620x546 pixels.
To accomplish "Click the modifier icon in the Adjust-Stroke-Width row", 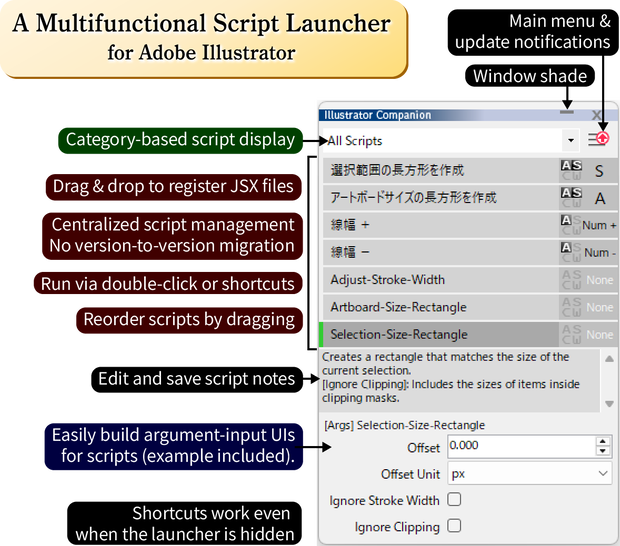I will tap(571, 280).
